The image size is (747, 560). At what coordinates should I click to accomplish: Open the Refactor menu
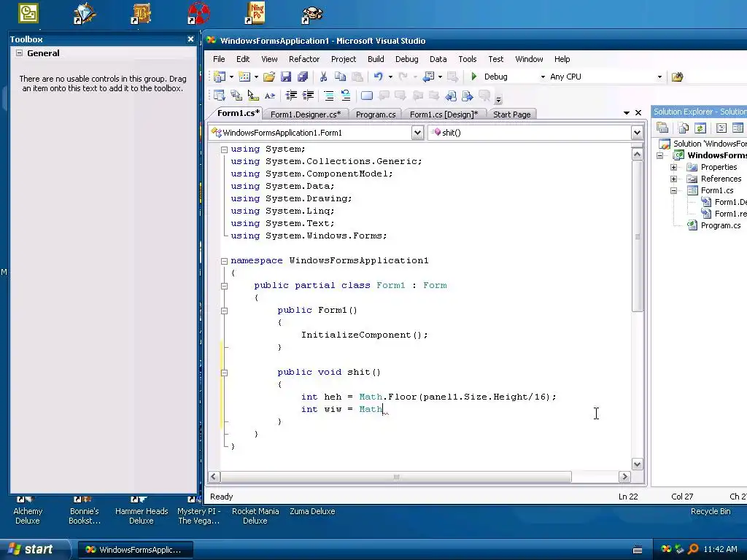tap(304, 59)
